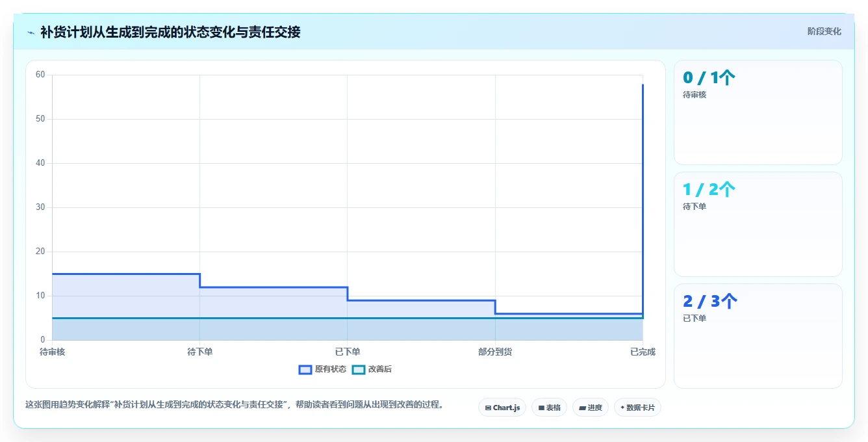Click the 待审核 caption in first card
Viewport: 868px width, 442px height.
[x=695, y=95]
